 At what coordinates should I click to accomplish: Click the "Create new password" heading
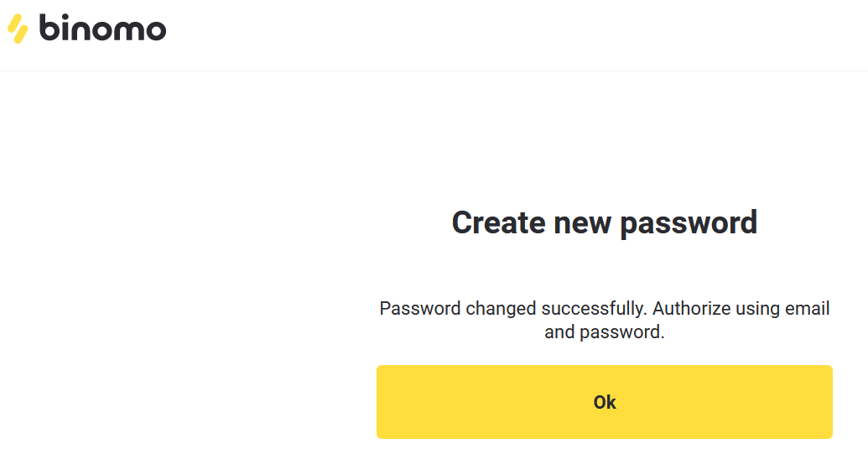(604, 222)
